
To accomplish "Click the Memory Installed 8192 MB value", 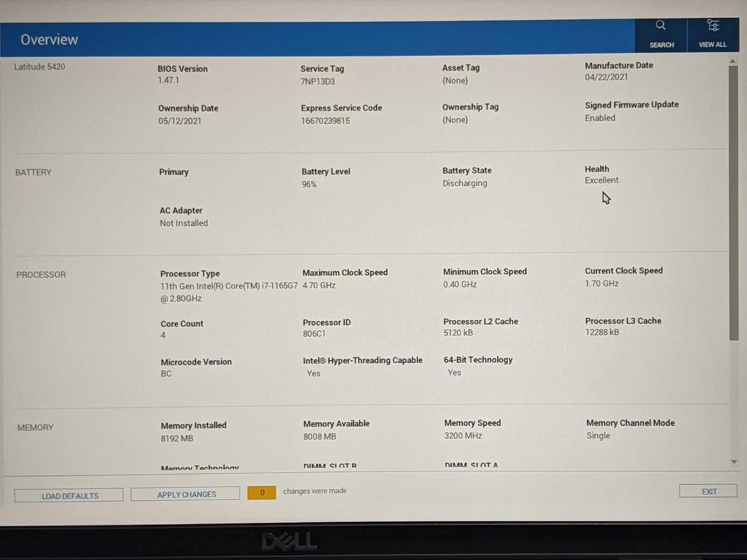I will (x=177, y=438).
